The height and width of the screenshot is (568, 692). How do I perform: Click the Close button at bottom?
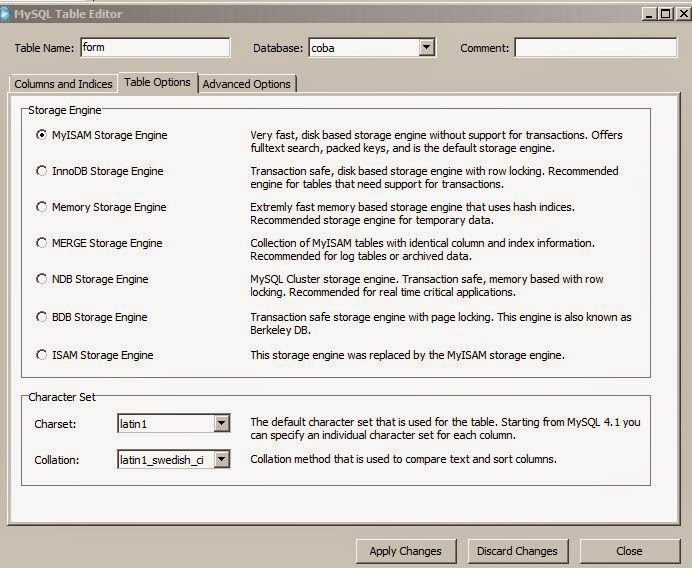[629, 551]
